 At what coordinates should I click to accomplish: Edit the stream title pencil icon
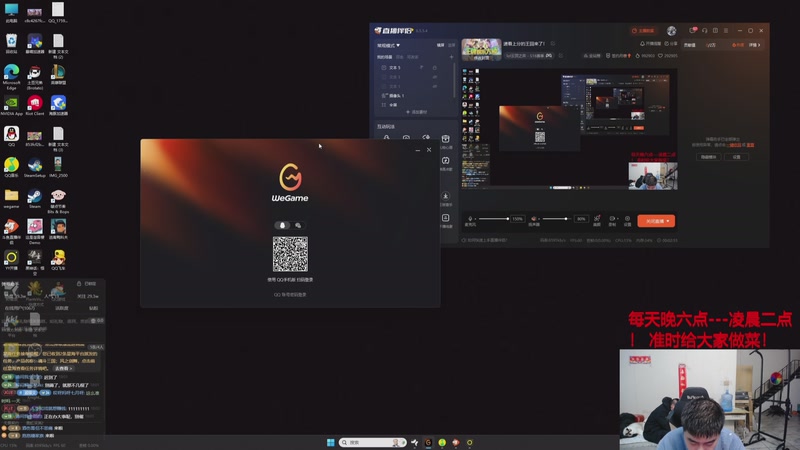(x=553, y=44)
